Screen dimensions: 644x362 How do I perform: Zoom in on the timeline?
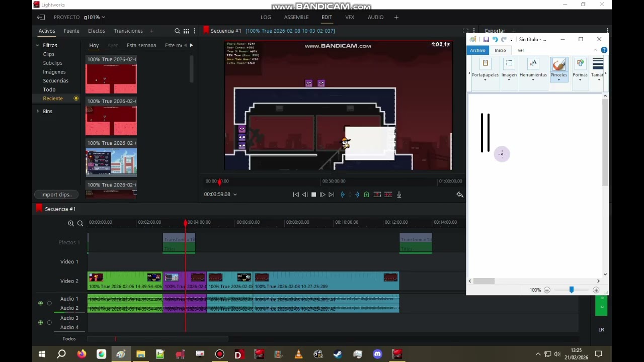(71, 223)
